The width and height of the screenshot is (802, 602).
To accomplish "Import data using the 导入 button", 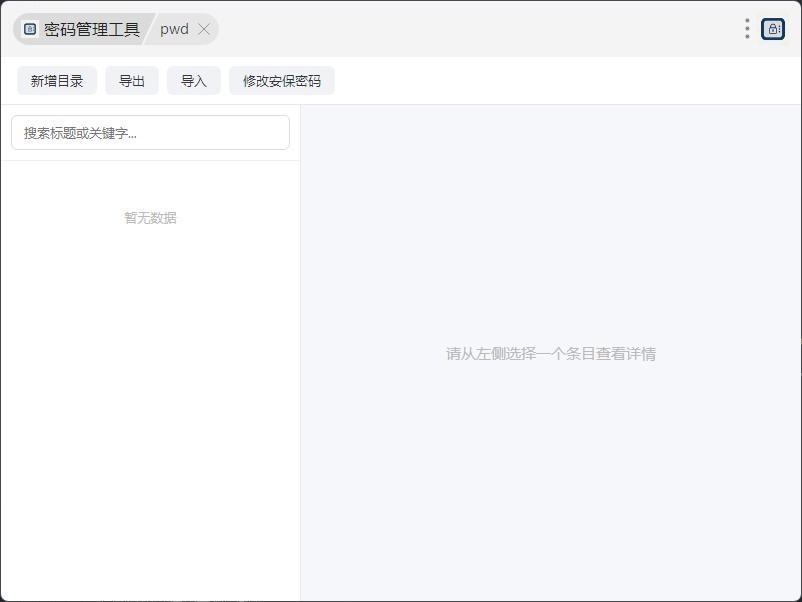I will point(194,81).
